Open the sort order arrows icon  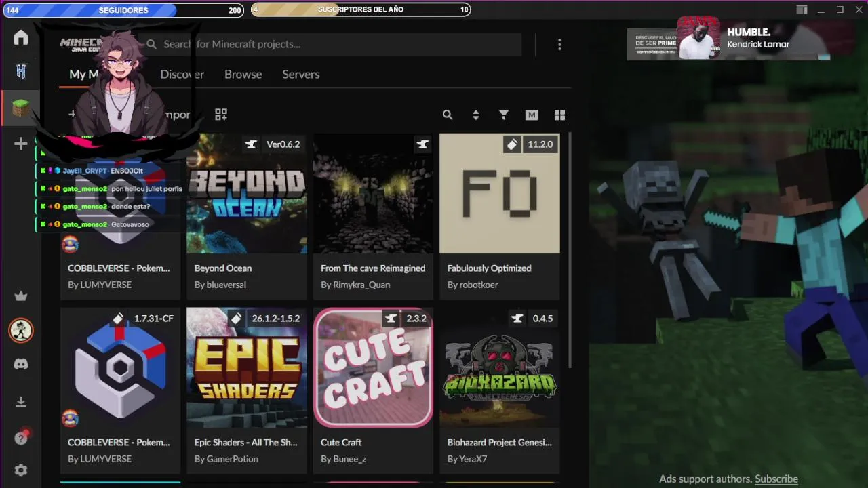[475, 115]
